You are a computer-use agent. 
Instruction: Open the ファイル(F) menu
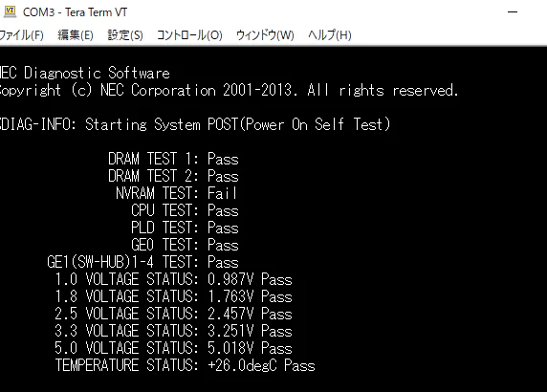21,34
